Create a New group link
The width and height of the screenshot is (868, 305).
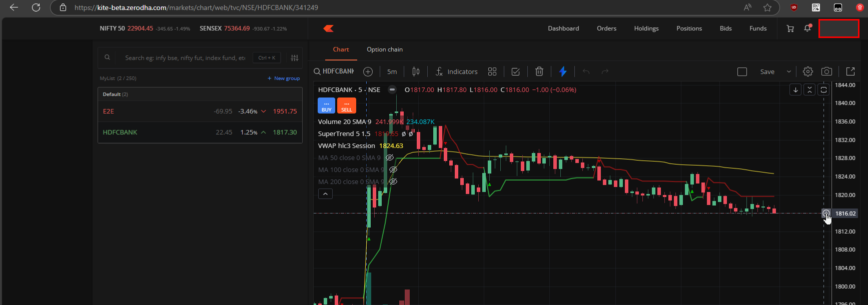284,78
